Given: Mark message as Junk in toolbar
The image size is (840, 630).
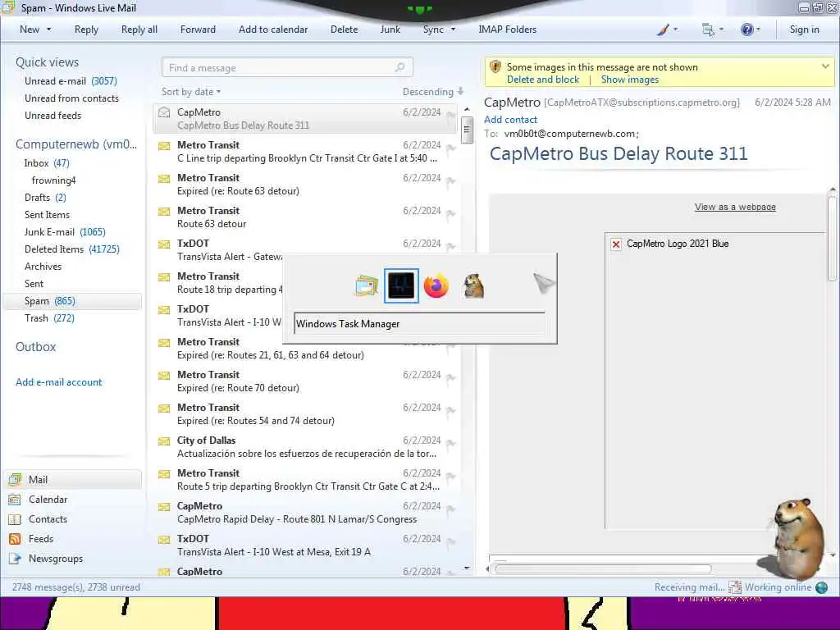Looking at the screenshot, I should (x=390, y=30).
